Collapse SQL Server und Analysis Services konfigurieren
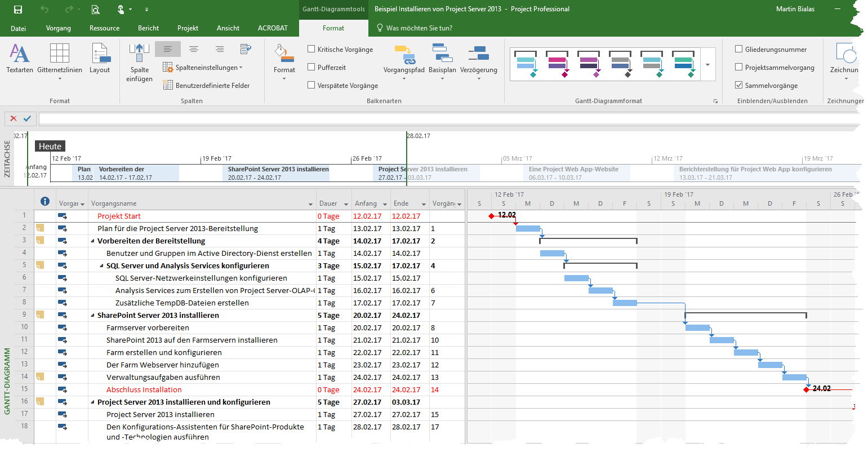Image resolution: width=868 pixels, height=452 pixels. point(102,266)
